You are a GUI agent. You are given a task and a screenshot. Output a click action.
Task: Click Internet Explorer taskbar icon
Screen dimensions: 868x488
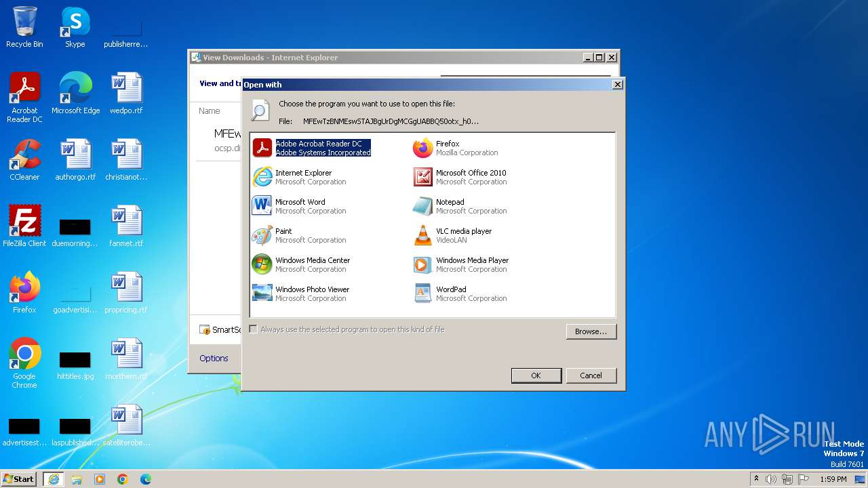[54, 479]
